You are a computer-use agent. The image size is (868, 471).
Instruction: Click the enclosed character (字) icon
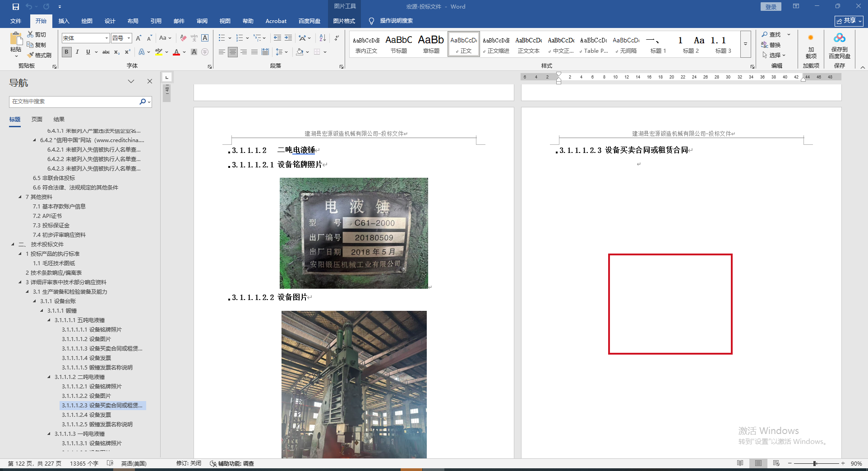point(205,52)
